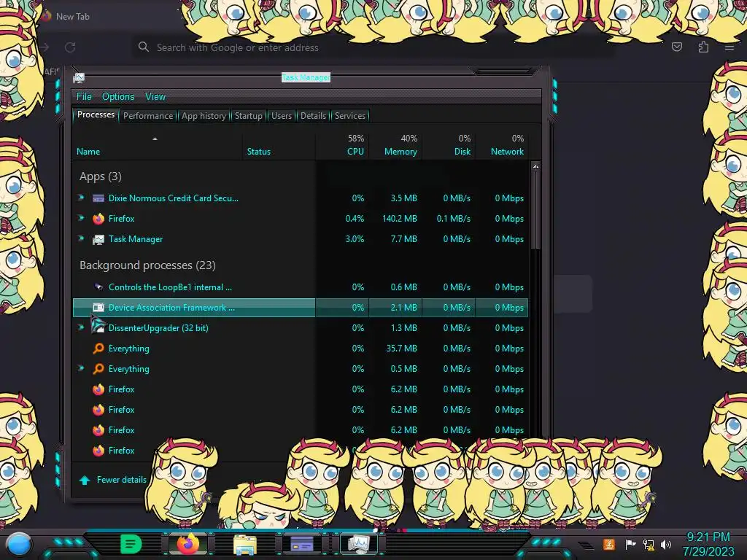Expand the Firefox app entry under Apps
Image resolution: width=747 pixels, height=560 pixels.
coord(81,217)
